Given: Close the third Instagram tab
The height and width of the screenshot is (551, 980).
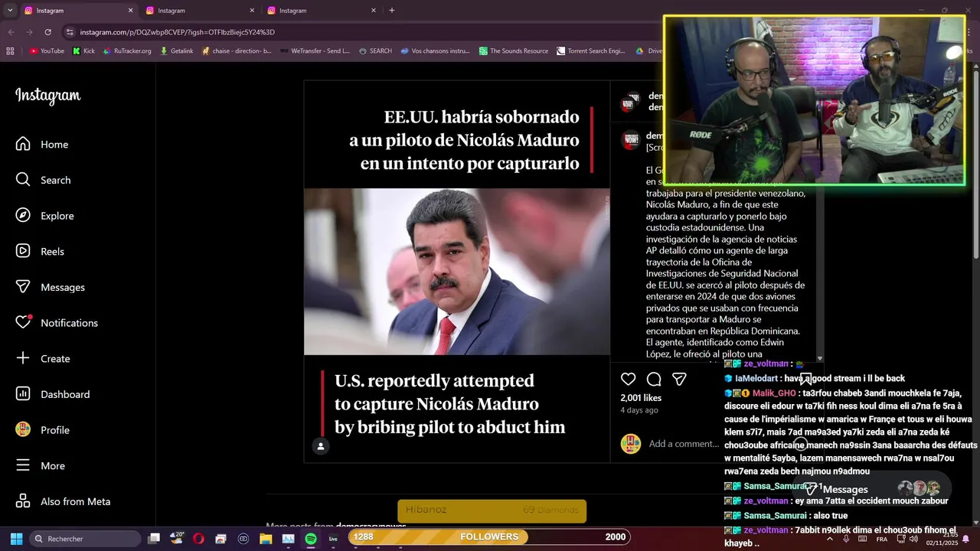Looking at the screenshot, I should pyautogui.click(x=374, y=11).
